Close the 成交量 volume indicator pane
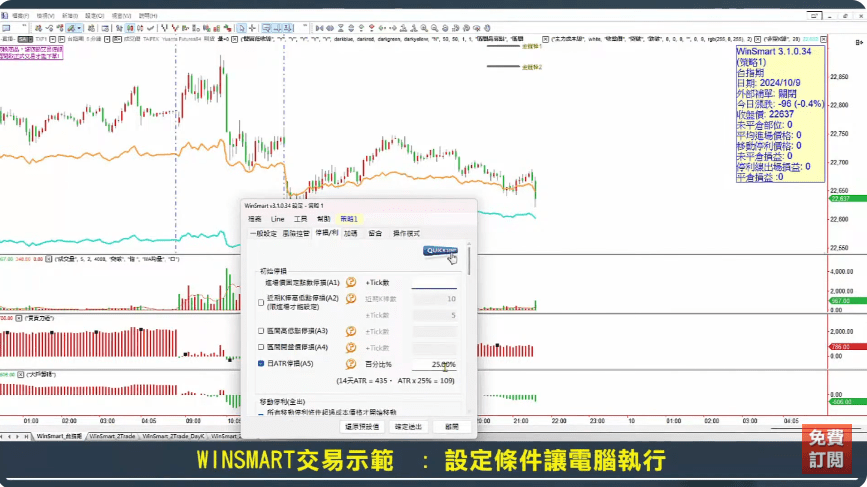This screenshot has height=487, width=867. 49,259
